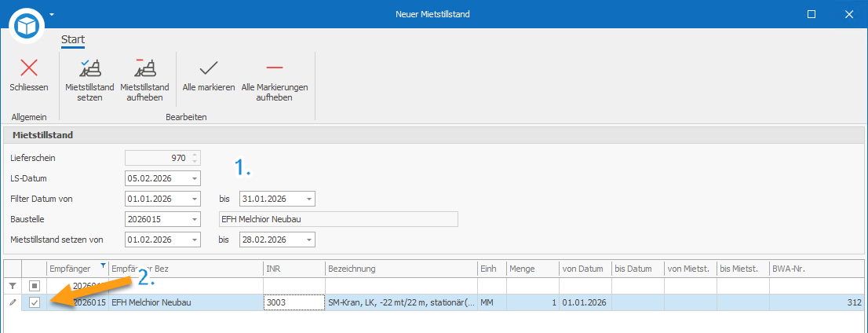The image size is (868, 333).
Task: Select the Start ribbon tab
Action: [x=72, y=39]
